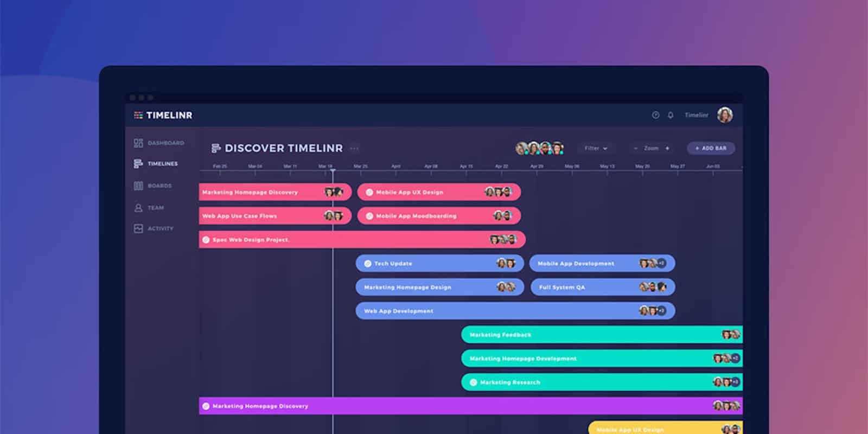Open the notifications bell icon
The image size is (868, 434).
pos(671,115)
